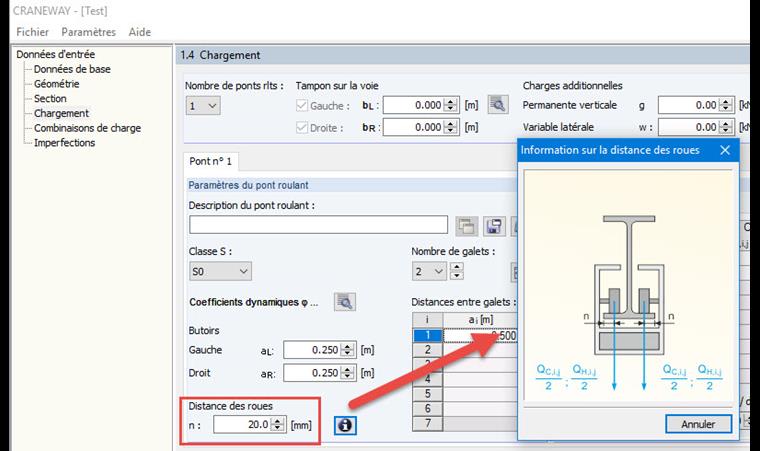The width and height of the screenshot is (760, 451).
Task: Click the bR buffer value field
Action: (413, 128)
